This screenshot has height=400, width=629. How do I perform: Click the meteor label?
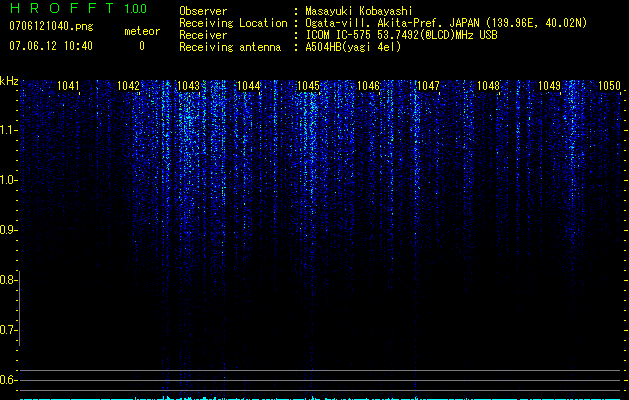tap(142, 31)
